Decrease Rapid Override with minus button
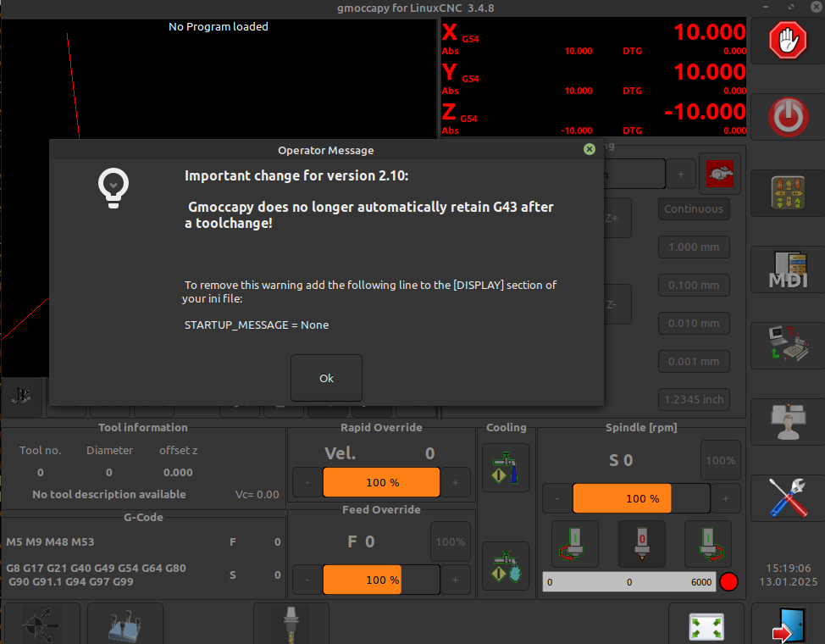This screenshot has height=644, width=825. (x=307, y=482)
